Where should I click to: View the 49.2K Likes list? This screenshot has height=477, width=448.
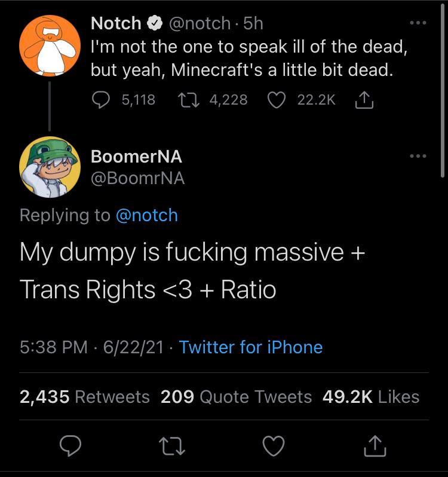(371, 397)
